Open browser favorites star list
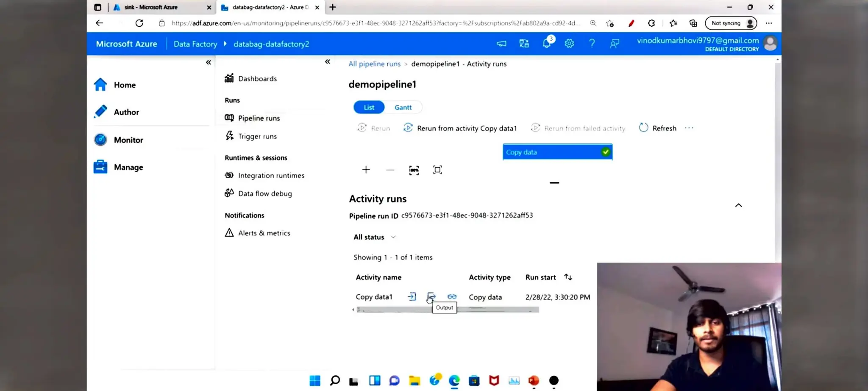 click(x=673, y=23)
